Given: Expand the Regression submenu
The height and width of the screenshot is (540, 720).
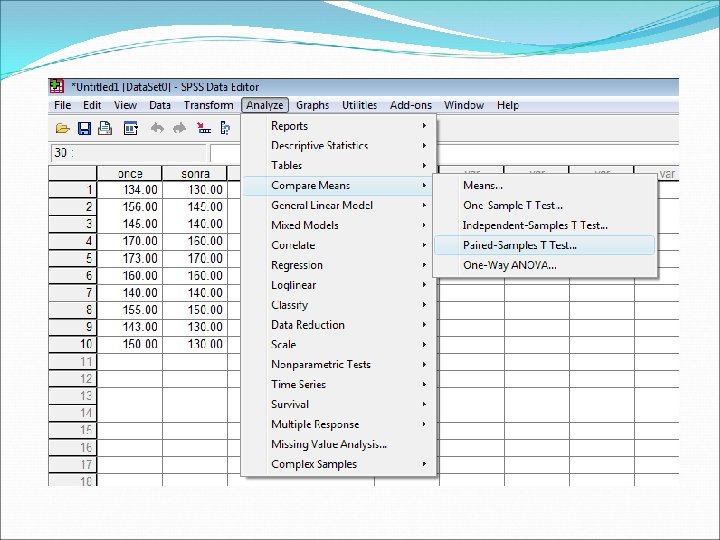Looking at the screenshot, I should 339,265.
